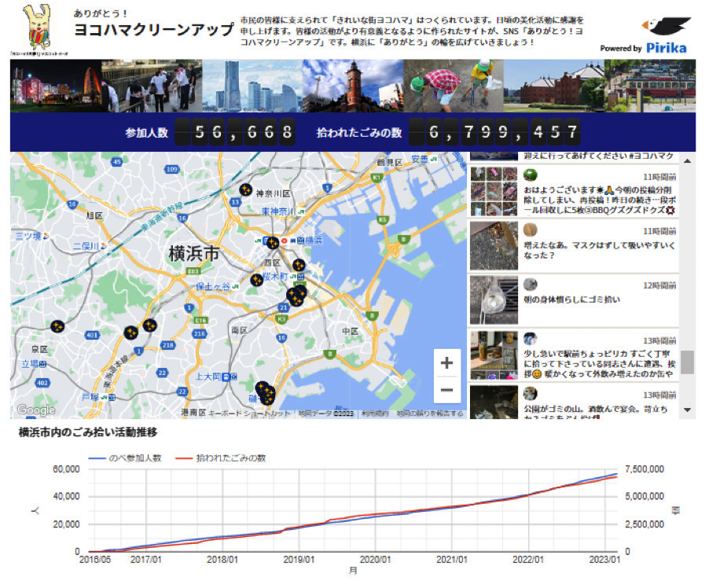This screenshot has height=588, width=709.
Task: Open thumbnail of the 公園がゴミの山 post
Action: point(494,402)
